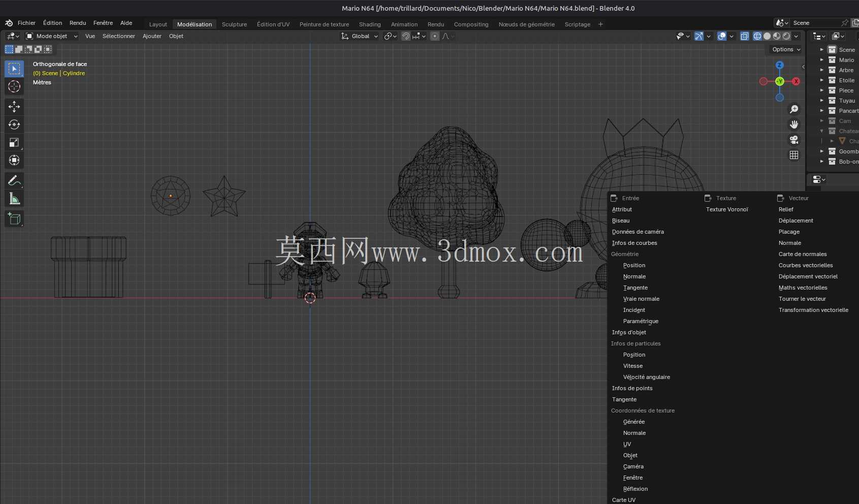Open the Ajouter menu
The height and width of the screenshot is (504, 859).
[x=152, y=36]
